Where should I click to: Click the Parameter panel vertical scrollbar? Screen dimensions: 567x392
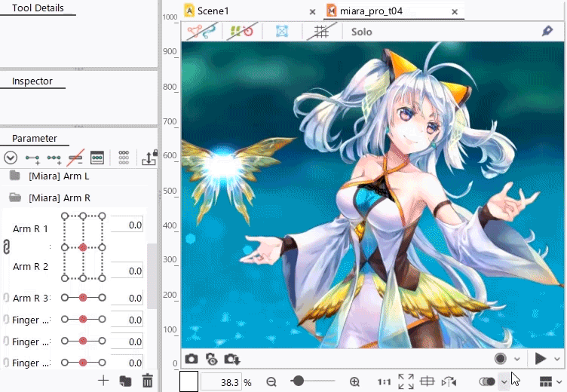(x=152, y=276)
